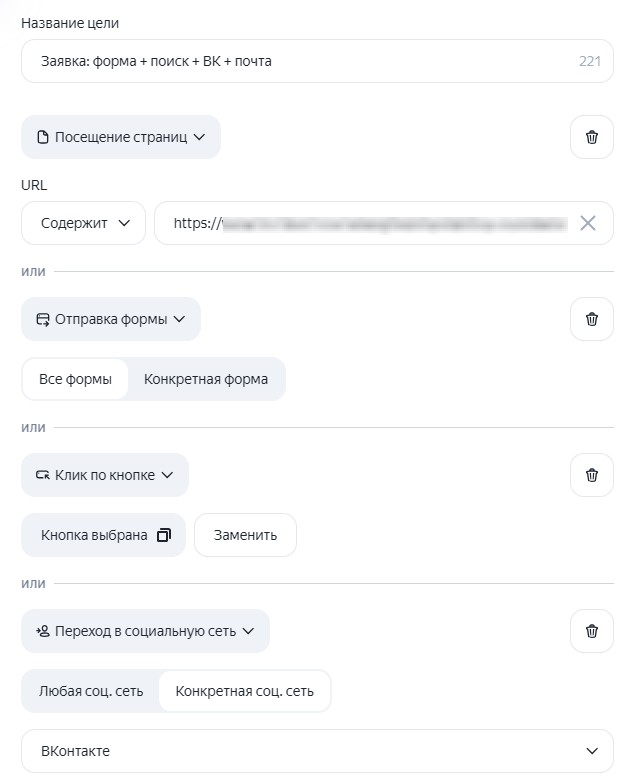The height and width of the screenshot is (780, 639).
Task: Clear the URL field with the X icon
Action: 588,223
